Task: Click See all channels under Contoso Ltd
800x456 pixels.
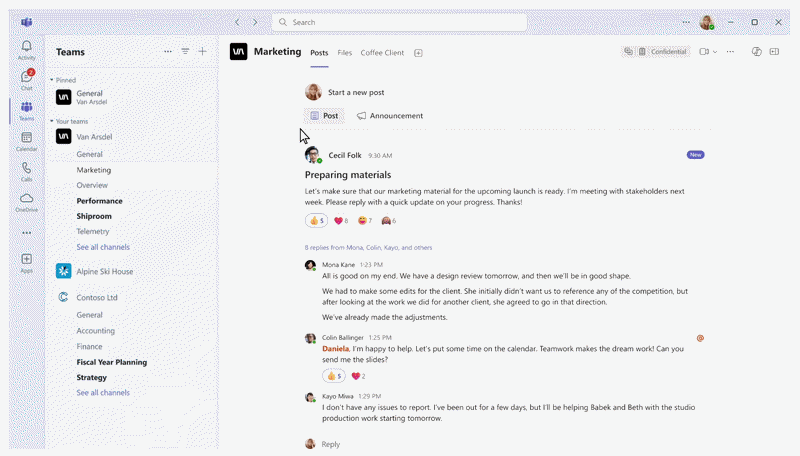Action: 103,393
